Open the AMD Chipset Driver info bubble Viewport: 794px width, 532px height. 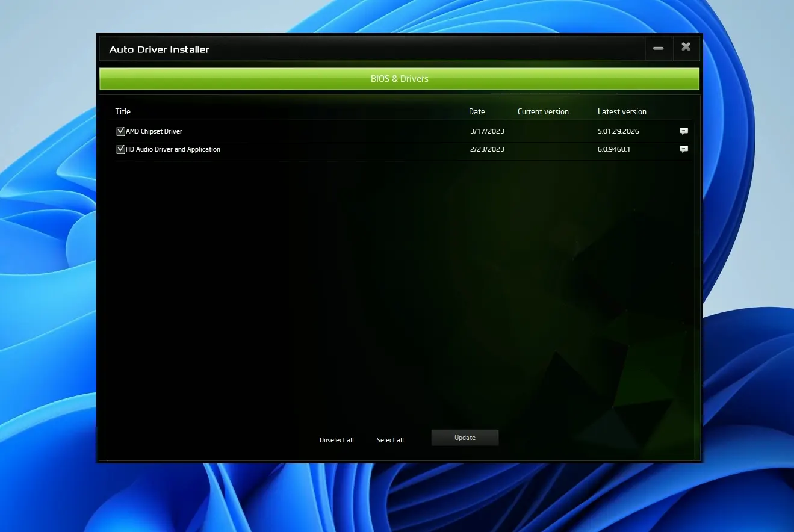point(684,131)
